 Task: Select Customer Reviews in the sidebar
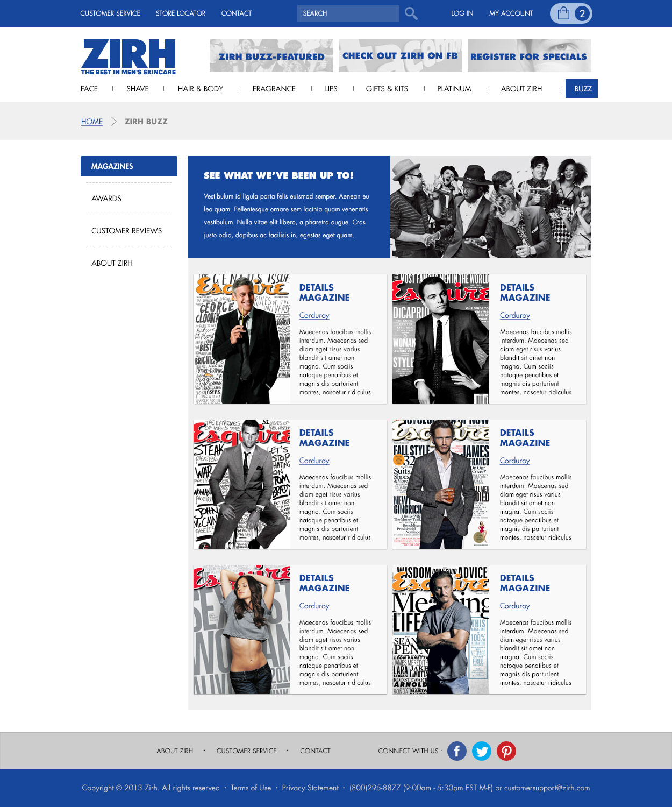point(127,231)
